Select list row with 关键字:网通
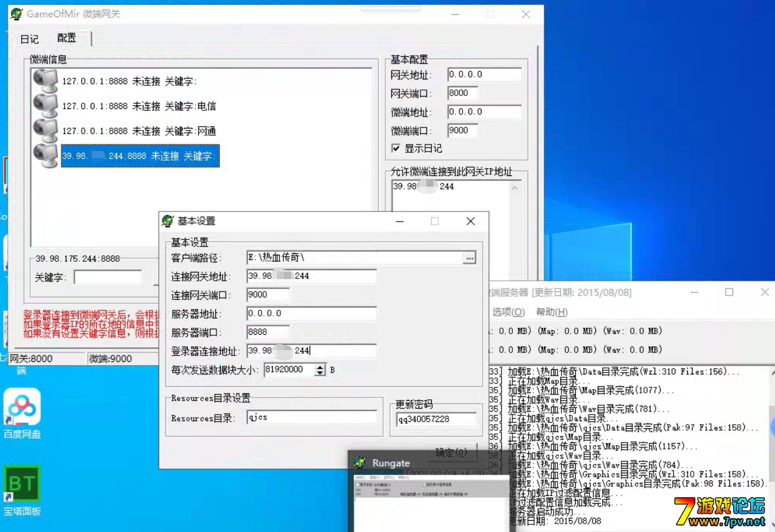 [x=139, y=131]
